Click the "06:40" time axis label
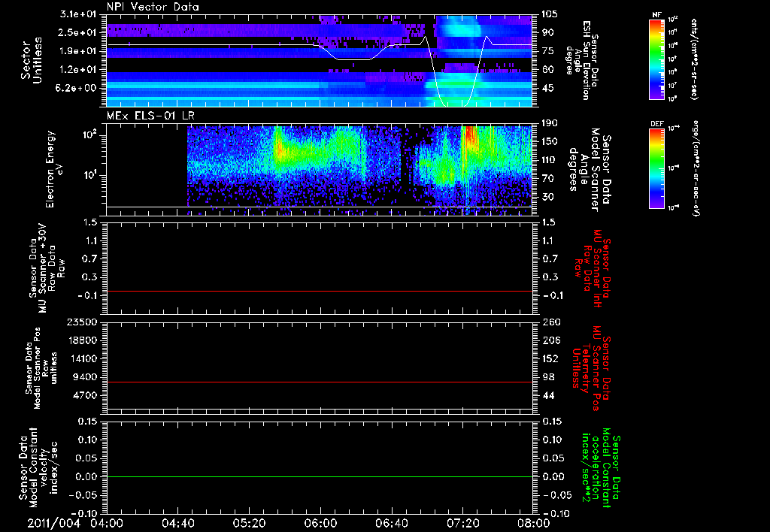Viewport: 770px width, 532px height. pyautogui.click(x=391, y=523)
